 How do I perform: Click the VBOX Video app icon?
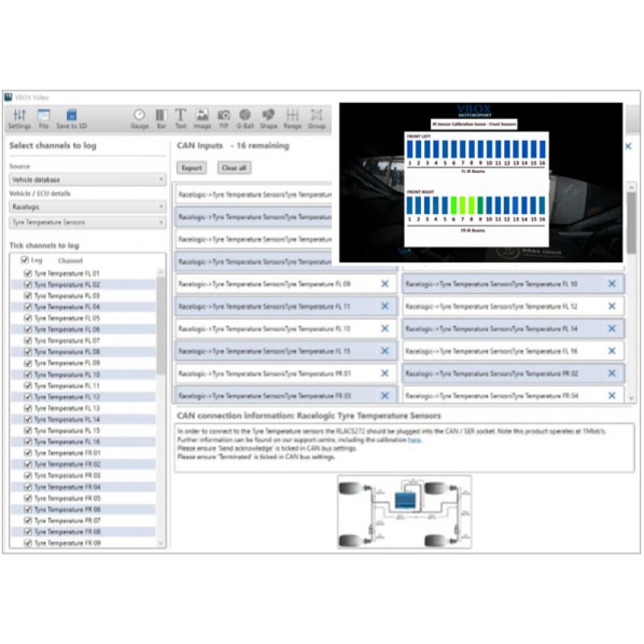[x=8, y=97]
